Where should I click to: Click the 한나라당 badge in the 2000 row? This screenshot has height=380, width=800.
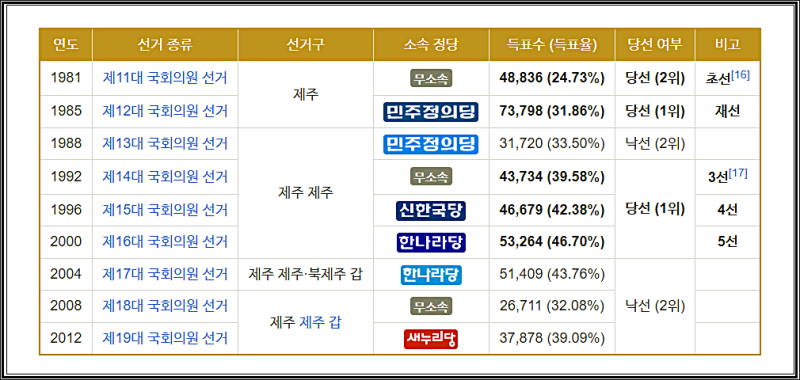coord(431,242)
